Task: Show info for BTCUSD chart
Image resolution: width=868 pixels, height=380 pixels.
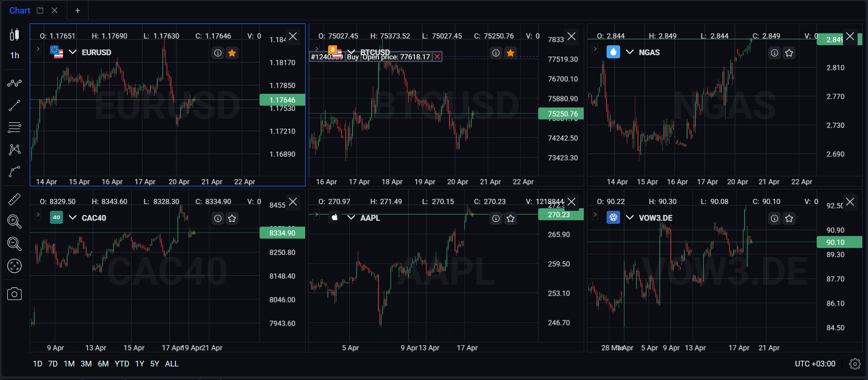Action: [496, 53]
